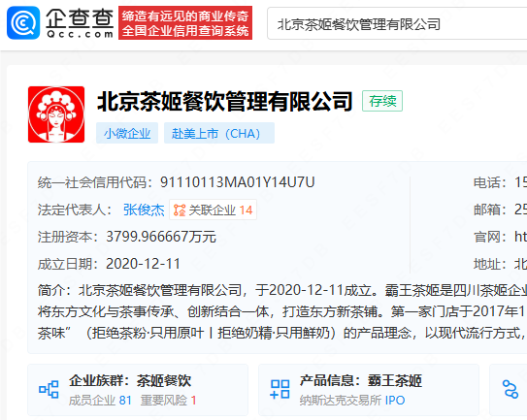Select the 赴美上市 (CHA) tag

click(x=219, y=133)
